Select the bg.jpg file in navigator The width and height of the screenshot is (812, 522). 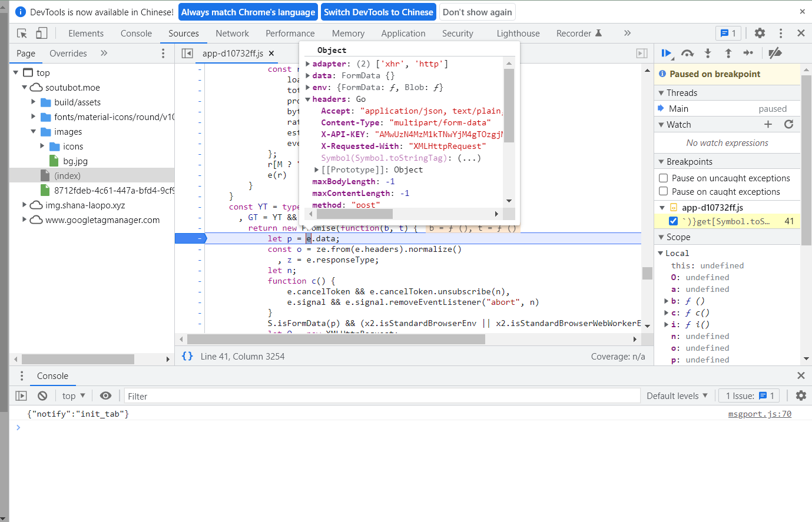coord(75,161)
